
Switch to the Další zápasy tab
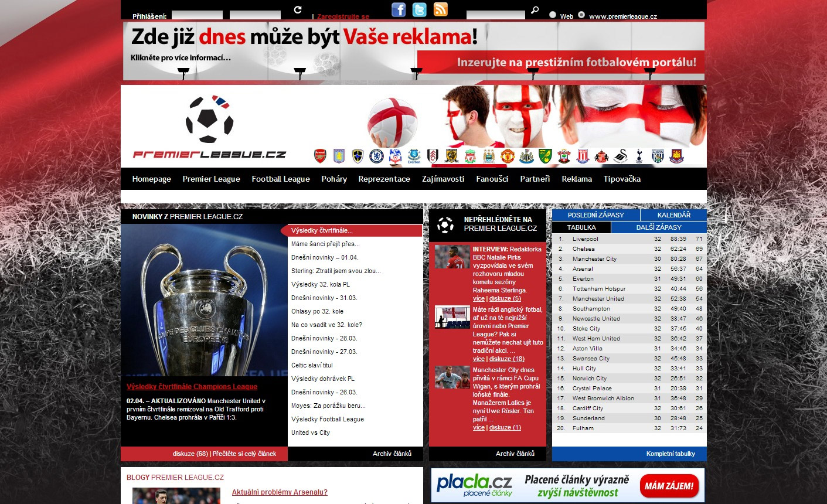pyautogui.click(x=659, y=227)
